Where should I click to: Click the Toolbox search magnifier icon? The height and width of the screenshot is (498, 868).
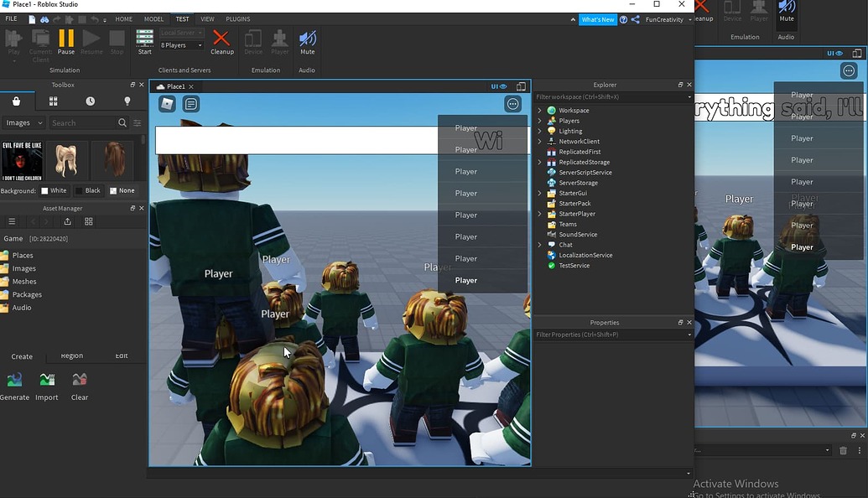[x=122, y=123]
